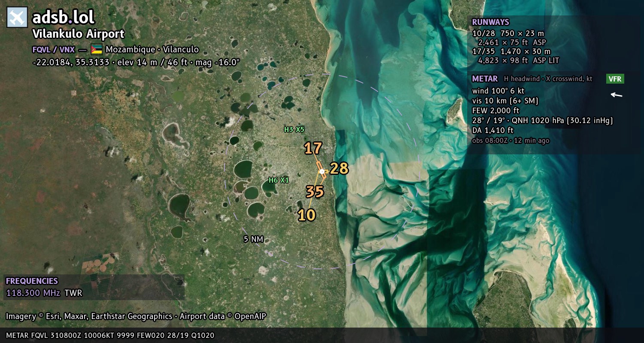Click the TWR frequency label
Image resolution: width=644 pixels, height=343 pixels.
tap(73, 293)
